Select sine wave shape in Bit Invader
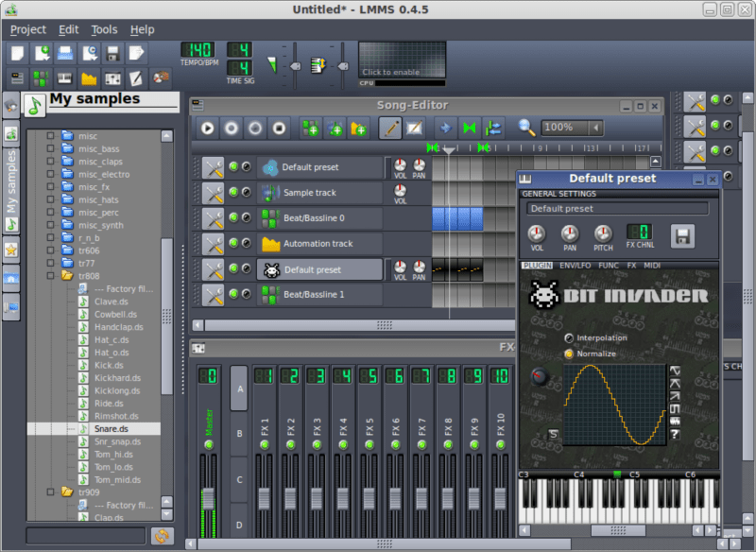 tap(675, 371)
